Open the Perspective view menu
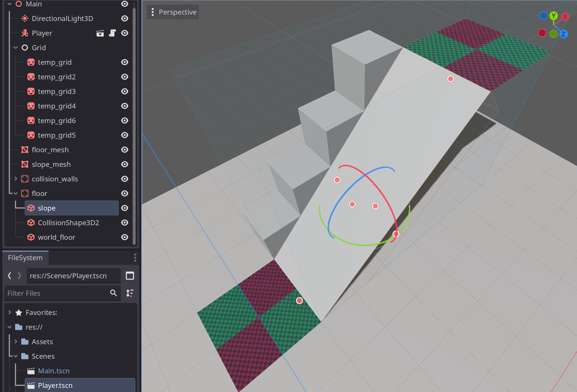The height and width of the screenshot is (392, 577). 173,12
